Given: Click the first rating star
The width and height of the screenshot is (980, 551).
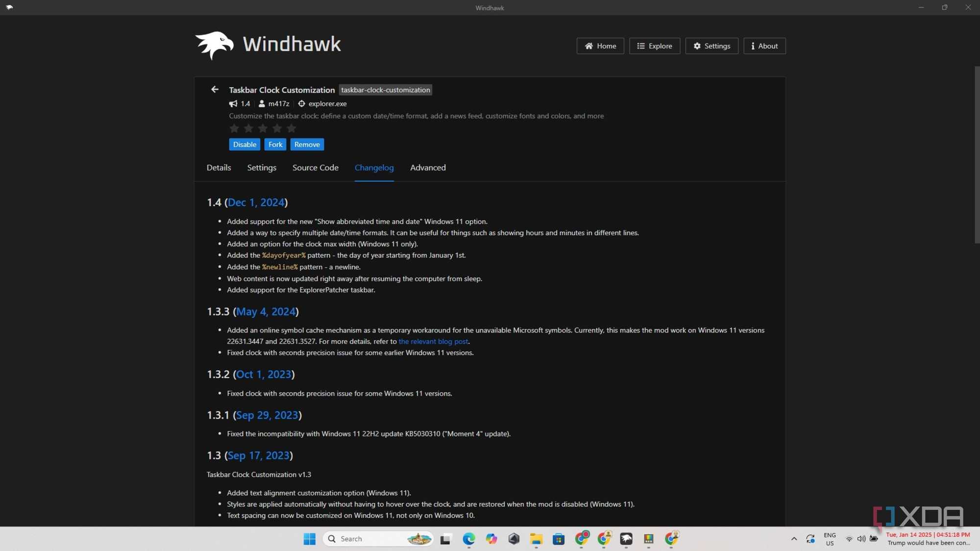Looking at the screenshot, I should [x=234, y=128].
